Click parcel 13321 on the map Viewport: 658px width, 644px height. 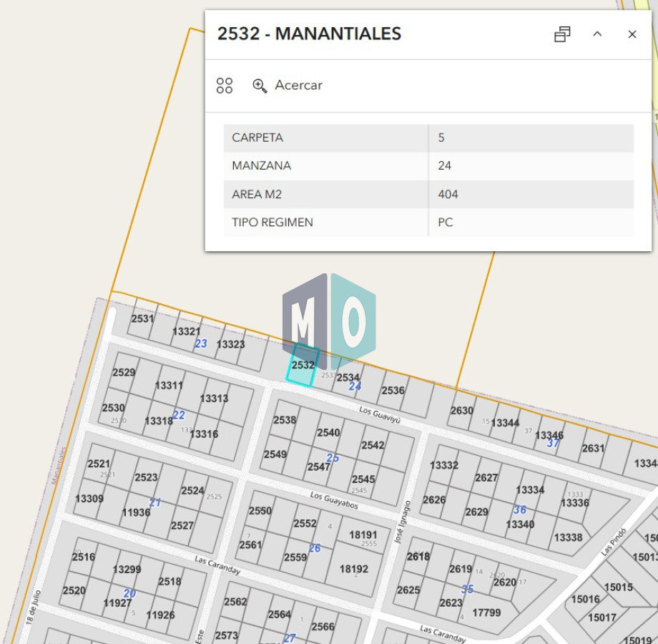pos(187,331)
